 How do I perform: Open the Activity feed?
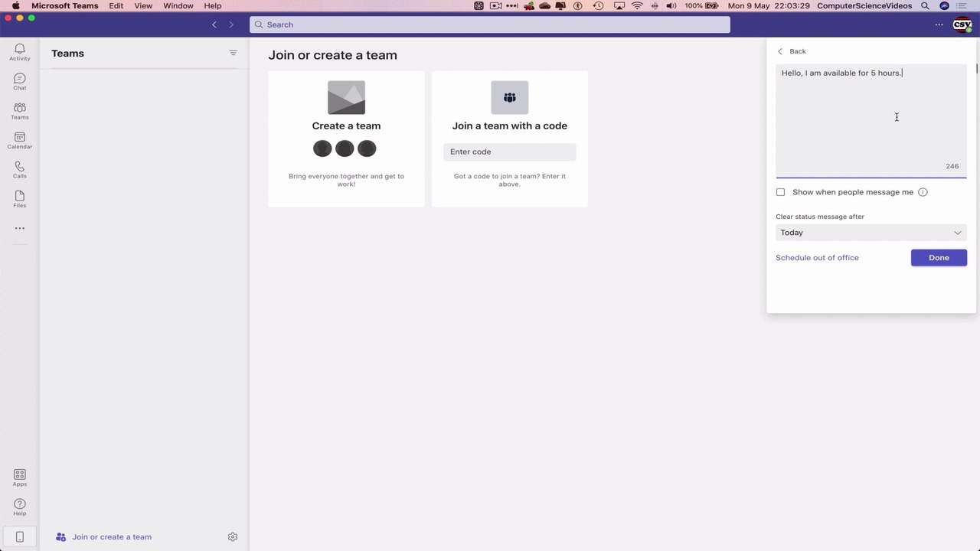click(x=19, y=52)
